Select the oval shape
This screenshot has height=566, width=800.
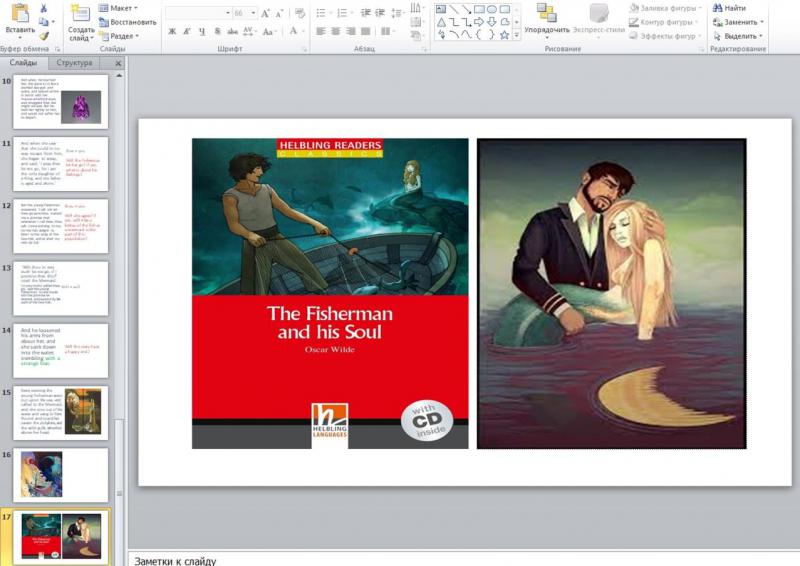(x=492, y=9)
